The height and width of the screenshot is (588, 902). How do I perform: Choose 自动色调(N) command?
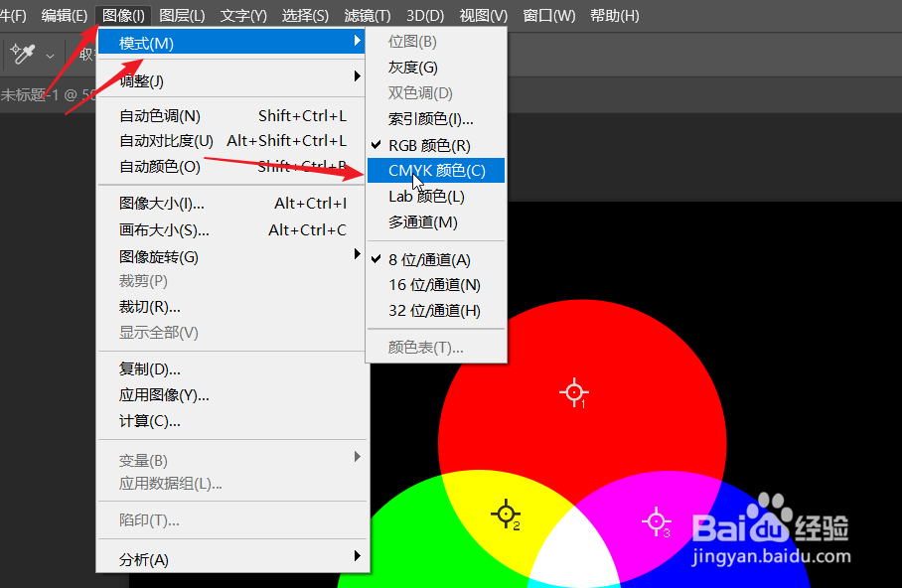pyautogui.click(x=231, y=115)
